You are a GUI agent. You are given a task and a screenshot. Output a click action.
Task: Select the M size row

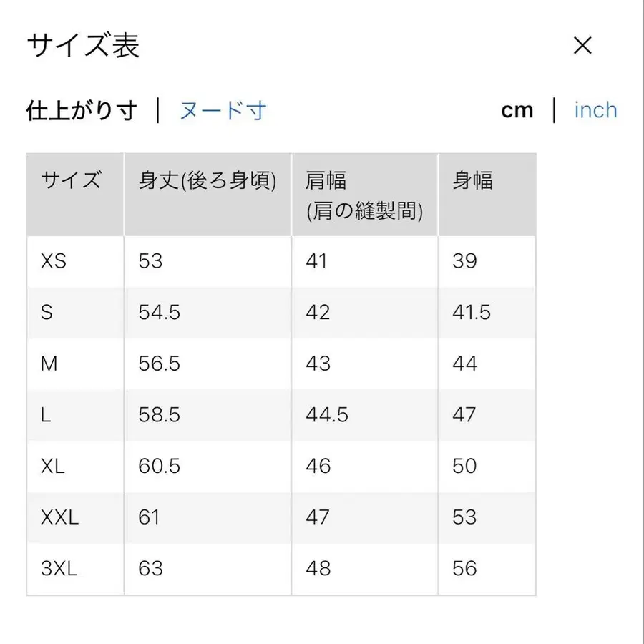(49, 364)
